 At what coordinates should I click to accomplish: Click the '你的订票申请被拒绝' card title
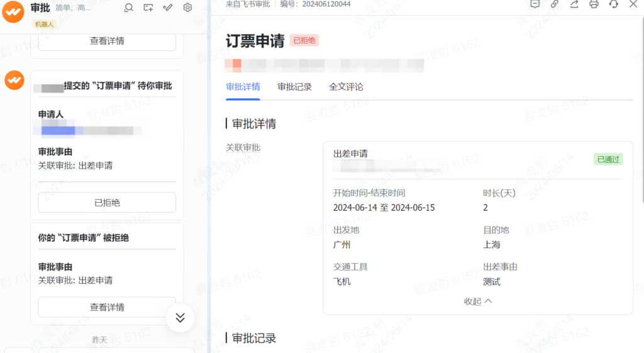pos(84,238)
